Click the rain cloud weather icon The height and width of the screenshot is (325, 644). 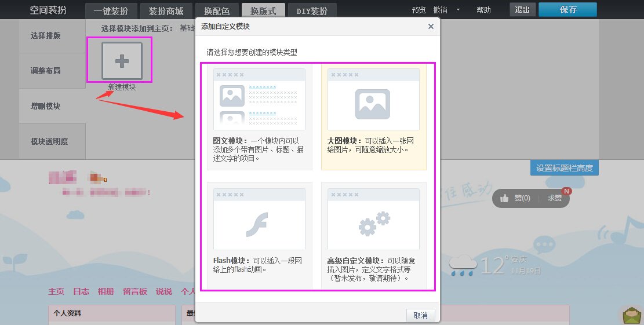coord(463,265)
